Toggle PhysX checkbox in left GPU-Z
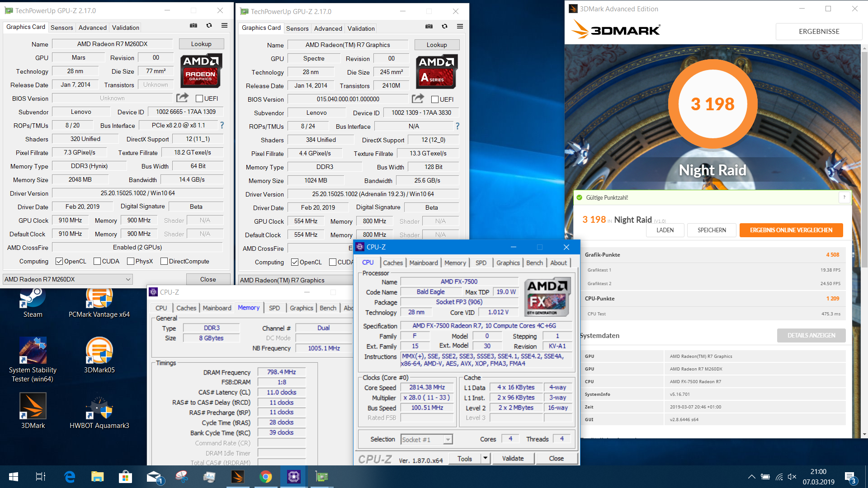The image size is (868, 488). 130,261
